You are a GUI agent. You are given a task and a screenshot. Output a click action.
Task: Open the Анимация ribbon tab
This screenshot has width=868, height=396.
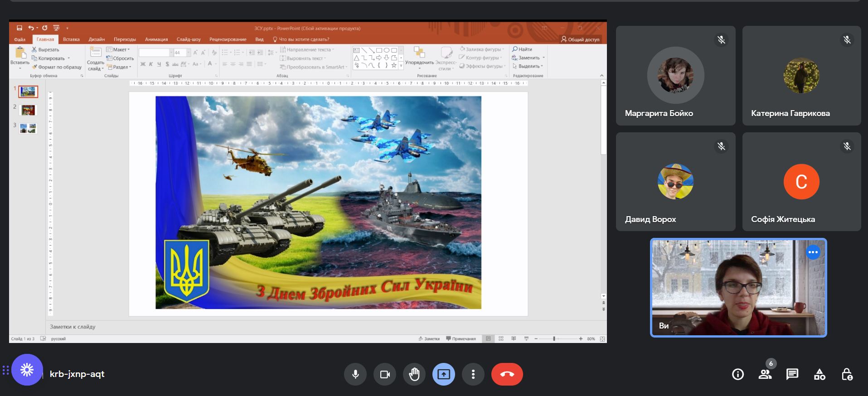pyautogui.click(x=156, y=39)
